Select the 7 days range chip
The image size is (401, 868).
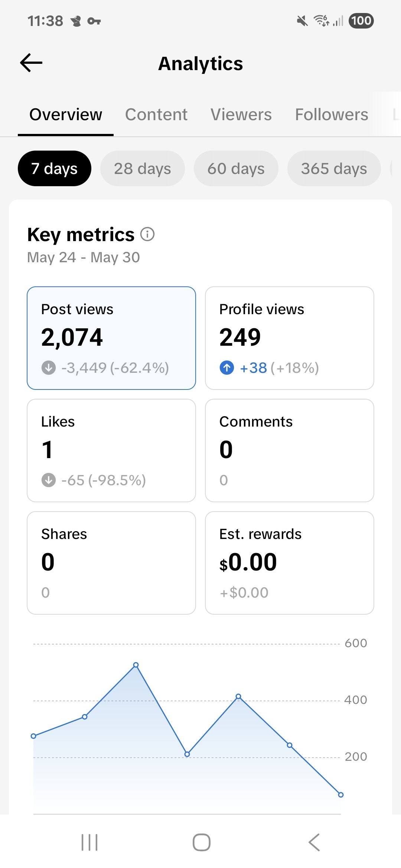click(x=55, y=168)
